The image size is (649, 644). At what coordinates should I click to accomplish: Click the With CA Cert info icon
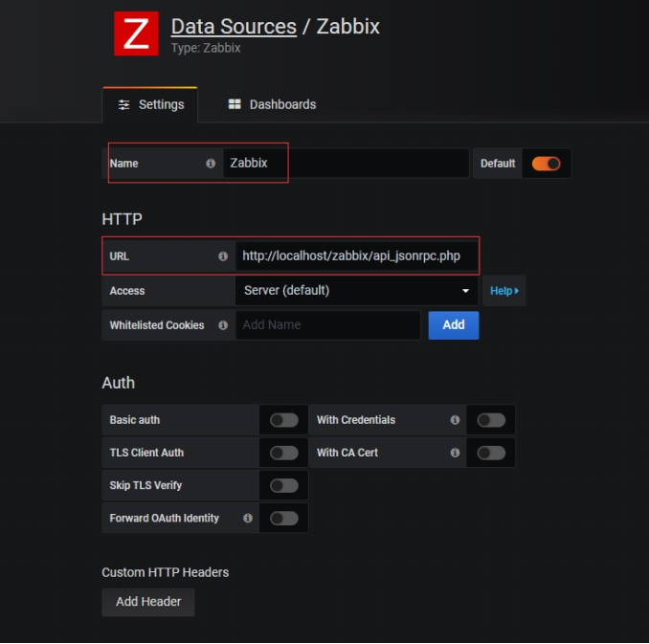[x=455, y=453]
